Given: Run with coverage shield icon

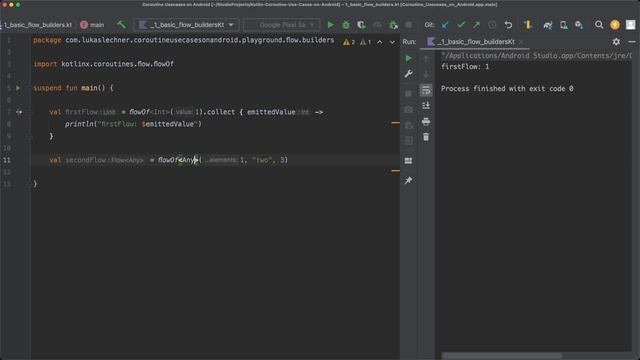Looking at the screenshot, I should [361, 24].
